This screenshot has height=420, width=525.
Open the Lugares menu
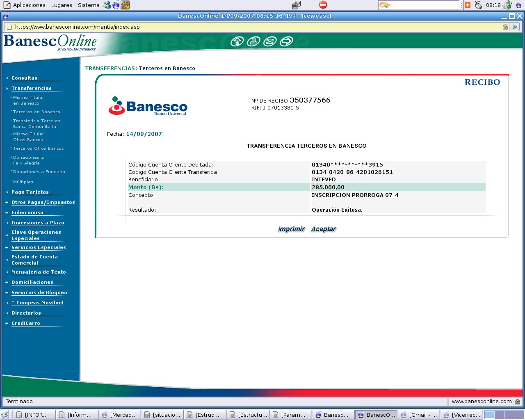62,5
